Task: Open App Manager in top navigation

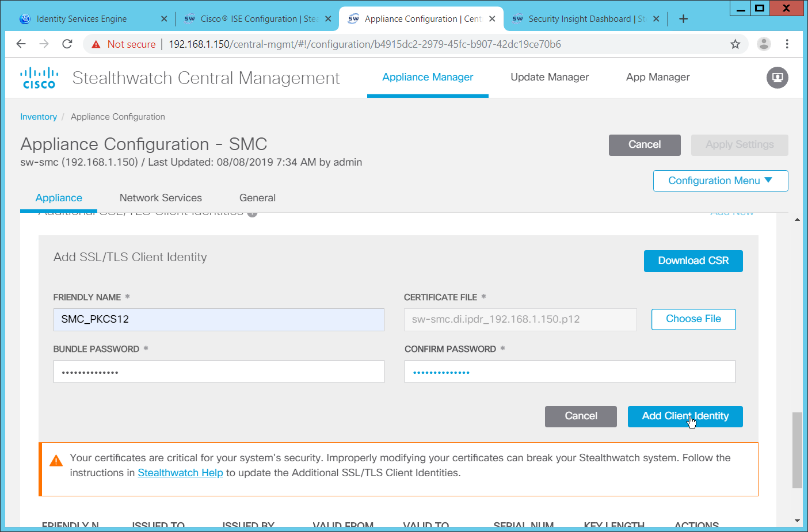Action: click(x=658, y=77)
